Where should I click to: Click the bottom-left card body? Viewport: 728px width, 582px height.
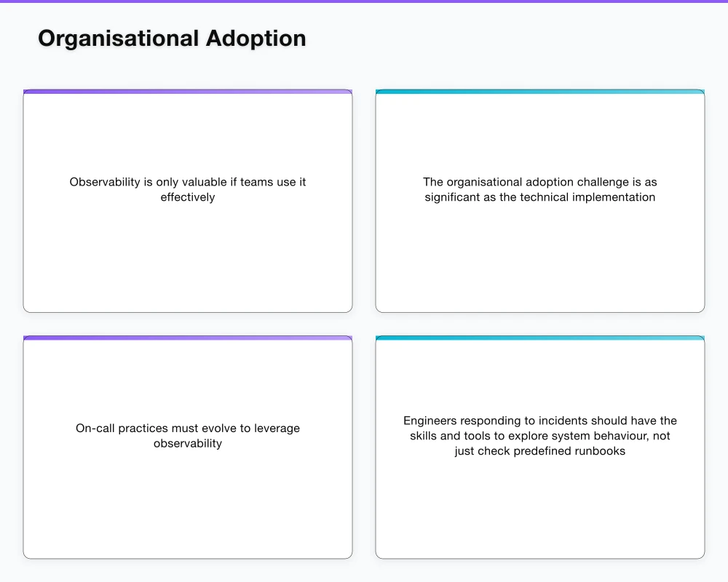pyautogui.click(x=187, y=502)
